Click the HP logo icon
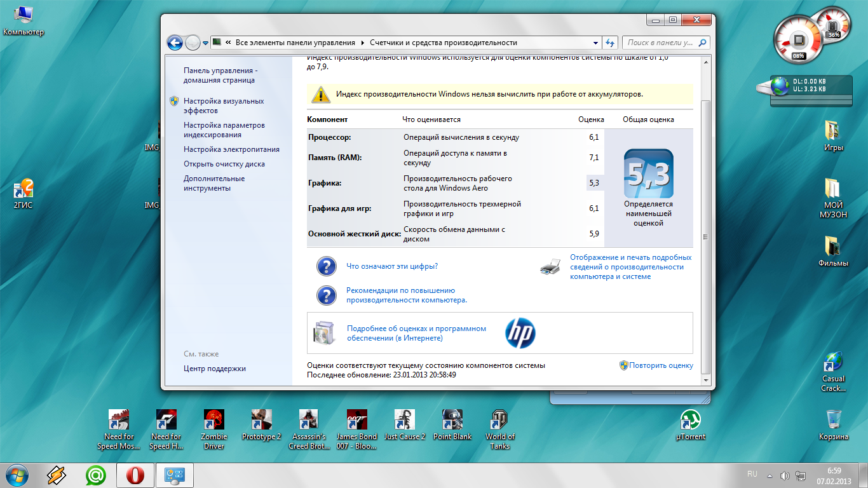 [x=520, y=333]
